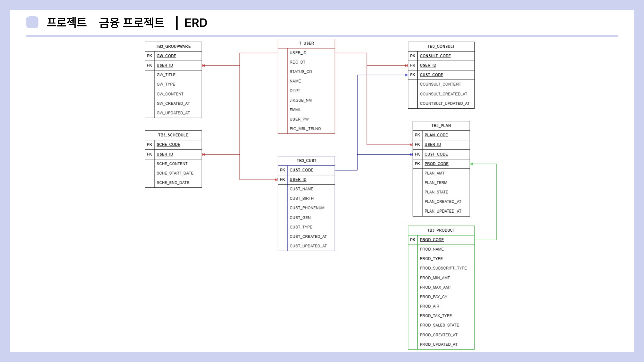This screenshot has height=362, width=644.
Task: Select blue connector endpoint at TB3_CONSULT CUST_CODE
Action: 406,75
